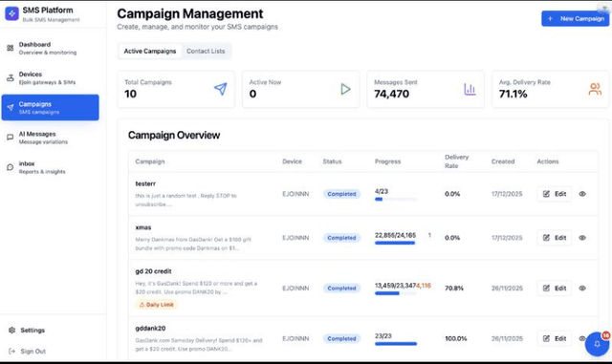Click the 17/12/2025 date for testerr
This screenshot has height=364, width=612.
click(x=507, y=194)
